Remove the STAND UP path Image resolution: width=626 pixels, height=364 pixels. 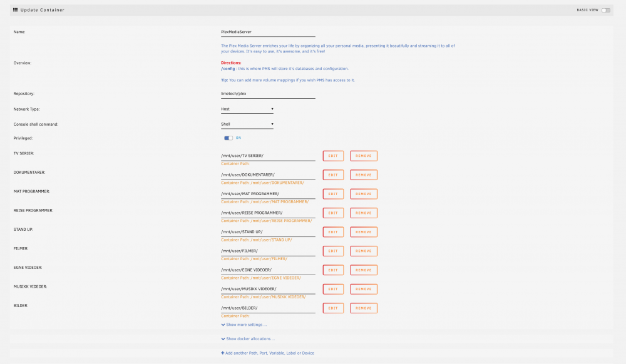tap(363, 232)
